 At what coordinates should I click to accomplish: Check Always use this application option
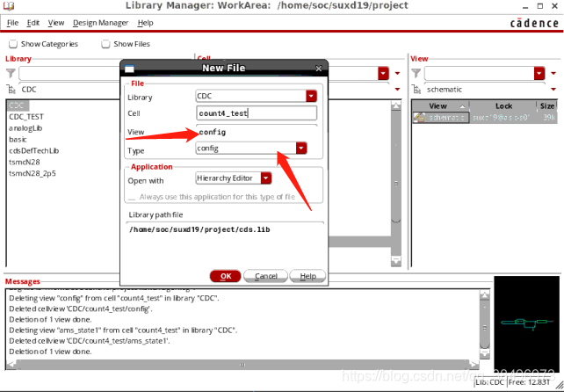pyautogui.click(x=134, y=198)
